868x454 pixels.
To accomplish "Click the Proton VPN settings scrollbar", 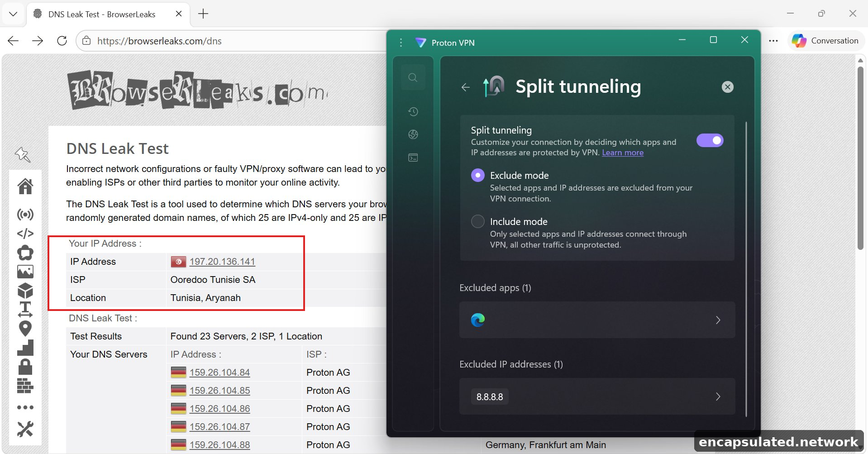I will coord(746,269).
